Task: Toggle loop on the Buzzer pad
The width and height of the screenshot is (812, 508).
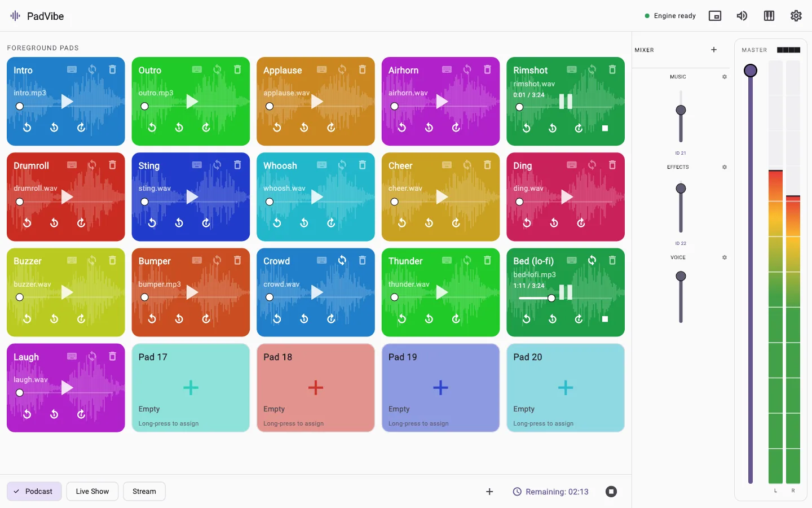Action: point(92,260)
